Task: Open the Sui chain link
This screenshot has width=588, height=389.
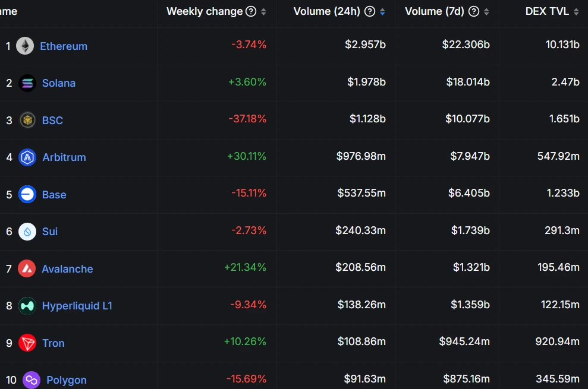Action: 50,232
